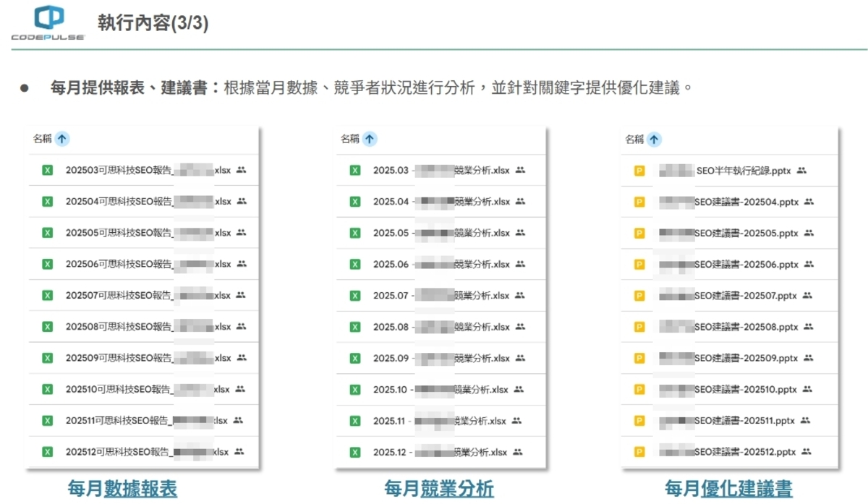
Task: Click Excel icon of 202503可思科技SEO報告 file
Action: click(48, 171)
